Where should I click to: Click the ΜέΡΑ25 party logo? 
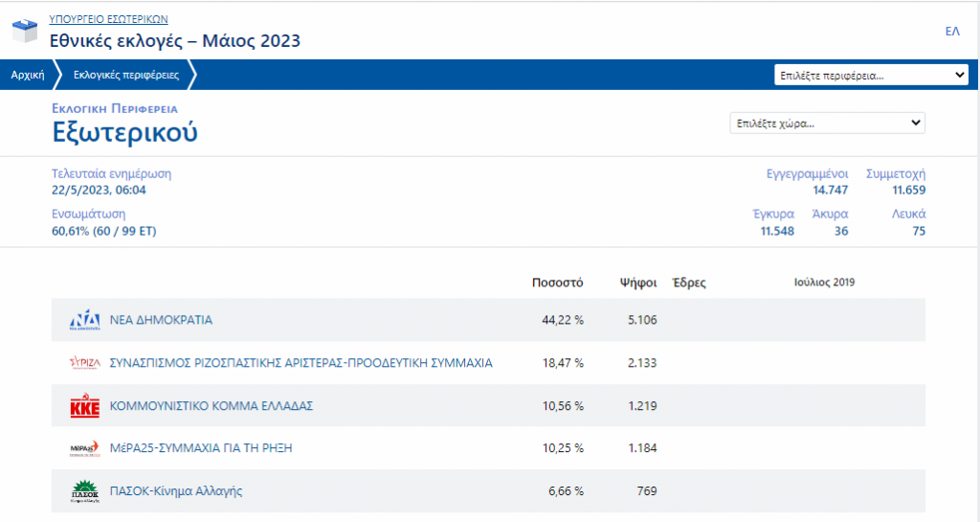(x=85, y=448)
